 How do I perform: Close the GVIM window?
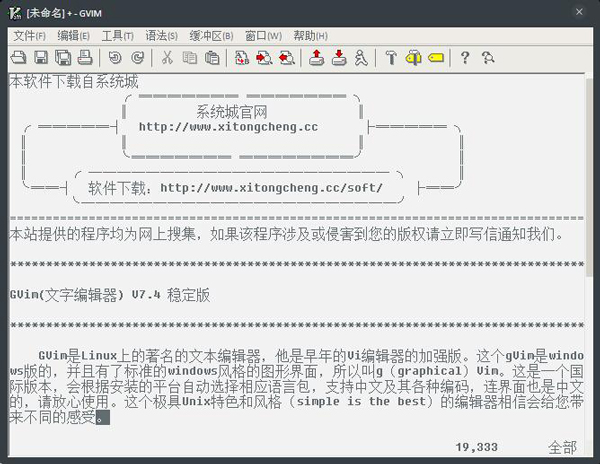coord(579,12)
